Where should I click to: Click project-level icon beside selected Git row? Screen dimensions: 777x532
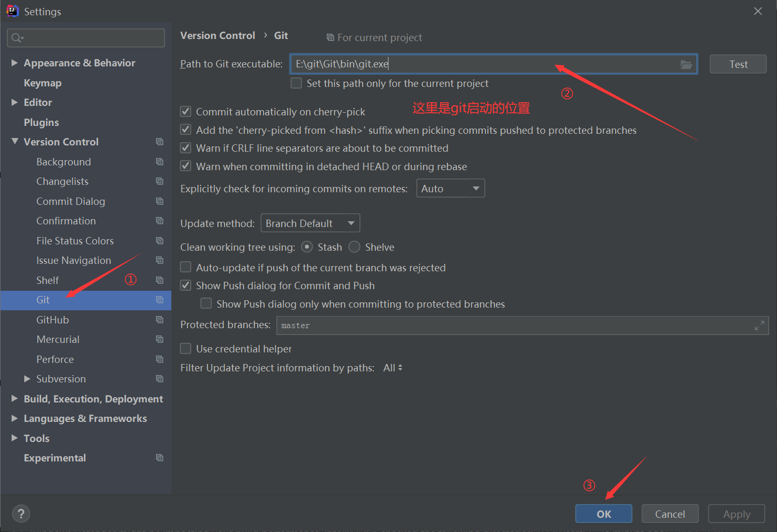(x=160, y=300)
